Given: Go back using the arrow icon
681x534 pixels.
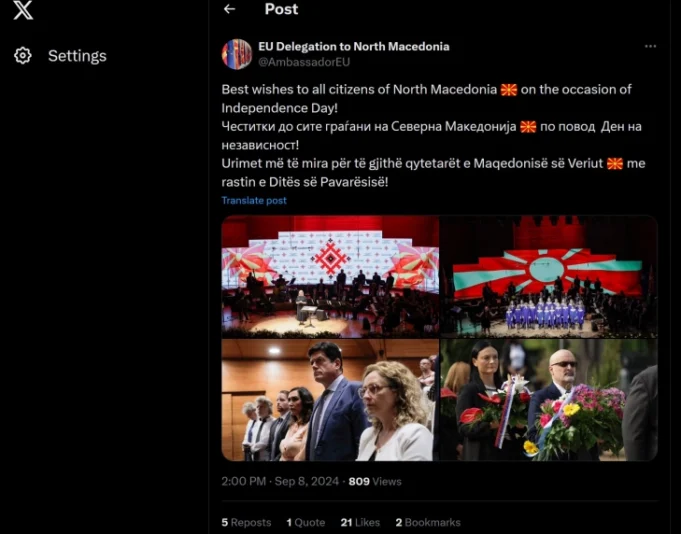Looking at the screenshot, I should [x=229, y=9].
